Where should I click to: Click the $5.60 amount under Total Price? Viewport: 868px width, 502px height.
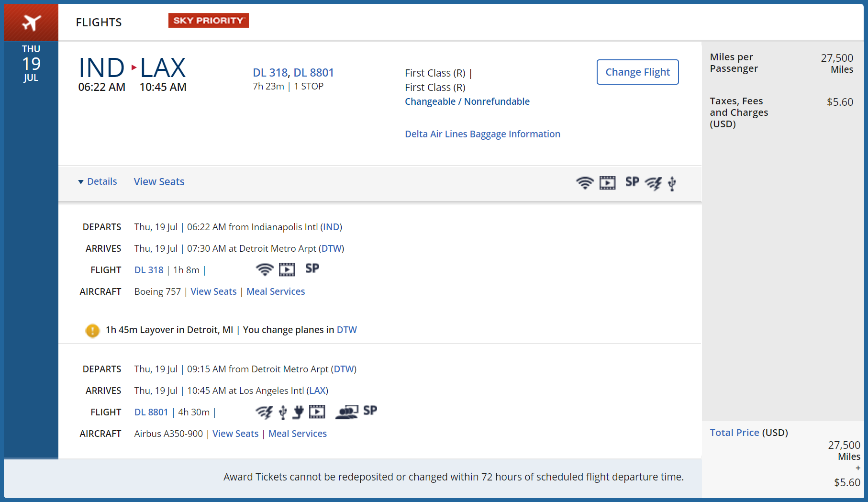[x=847, y=482]
